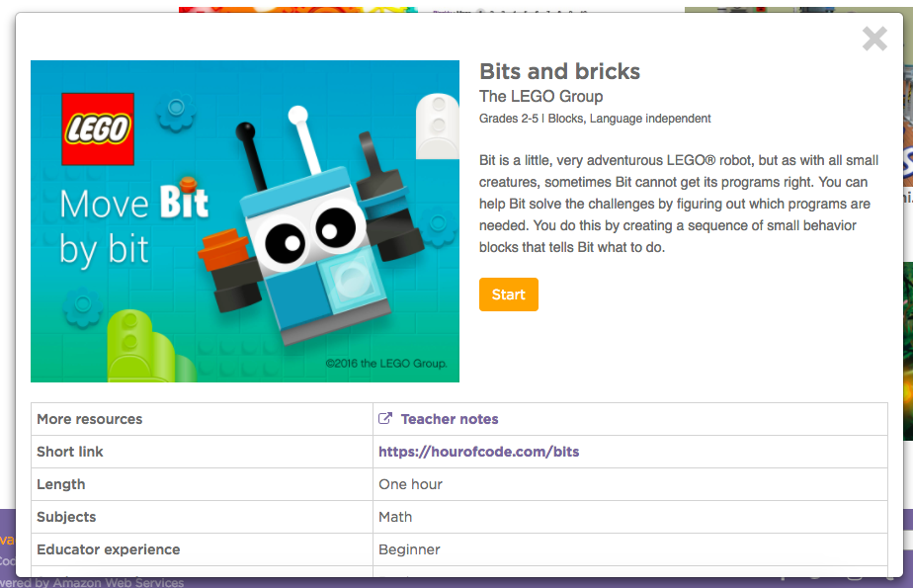
Task: Click the Move Bit by bit preview image
Action: [244, 221]
